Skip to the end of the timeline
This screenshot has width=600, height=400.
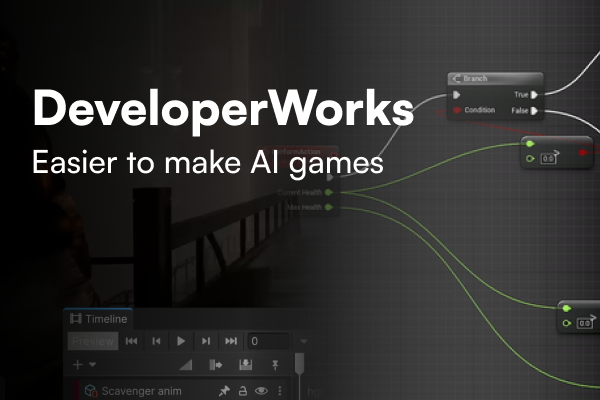[x=231, y=341]
